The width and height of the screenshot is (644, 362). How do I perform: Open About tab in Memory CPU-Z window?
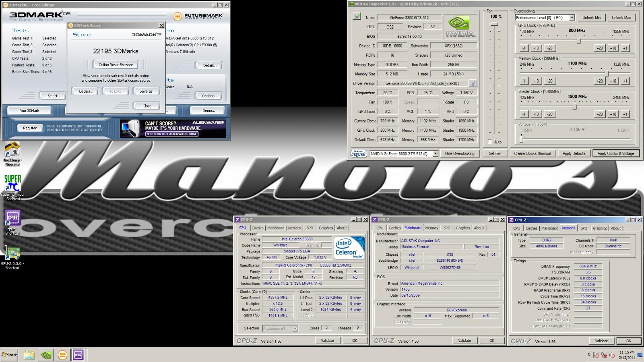(616, 228)
